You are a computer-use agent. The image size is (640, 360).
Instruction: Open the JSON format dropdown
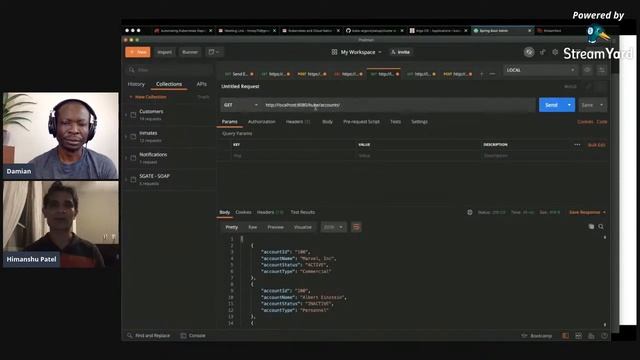point(333,227)
